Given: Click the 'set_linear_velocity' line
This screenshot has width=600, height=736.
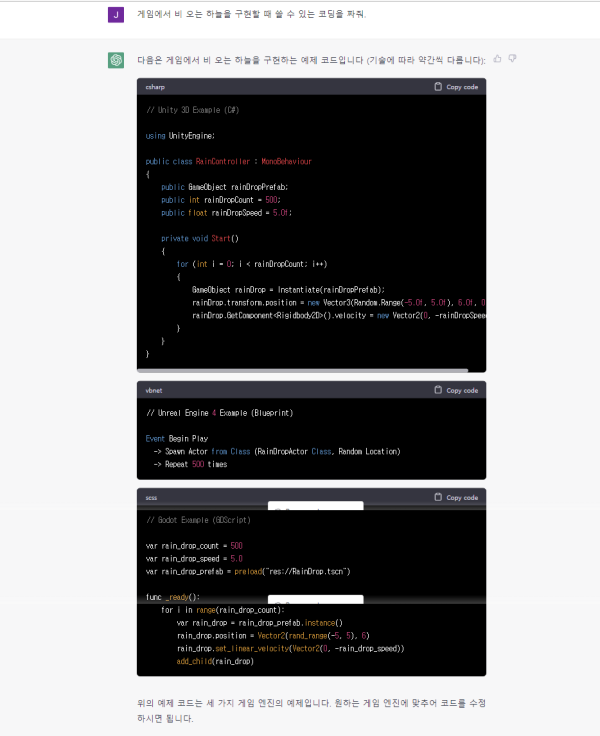Looking at the screenshot, I should (x=290, y=648).
